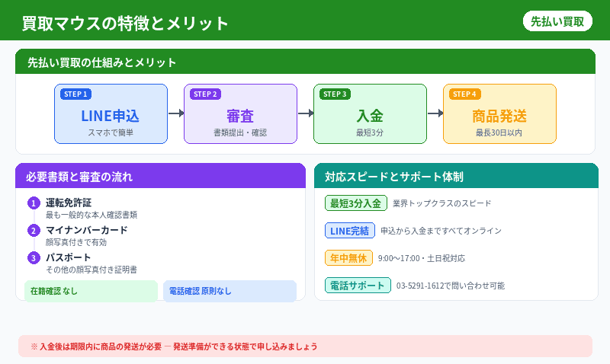Click the 最短3分入金 label

pyautogui.click(x=355, y=203)
